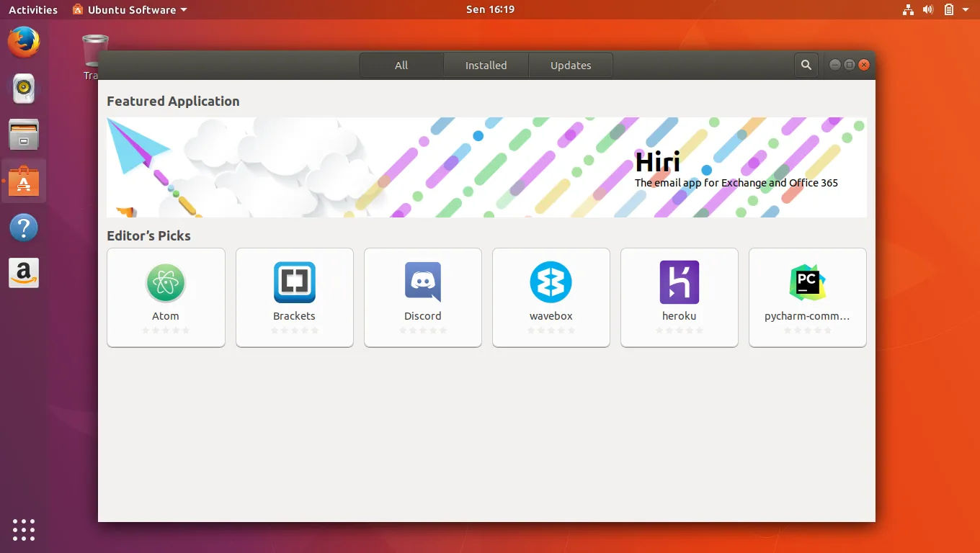Screen dimensions: 980x553
Task: Click the pycharm-comm… name label
Action: (807, 316)
